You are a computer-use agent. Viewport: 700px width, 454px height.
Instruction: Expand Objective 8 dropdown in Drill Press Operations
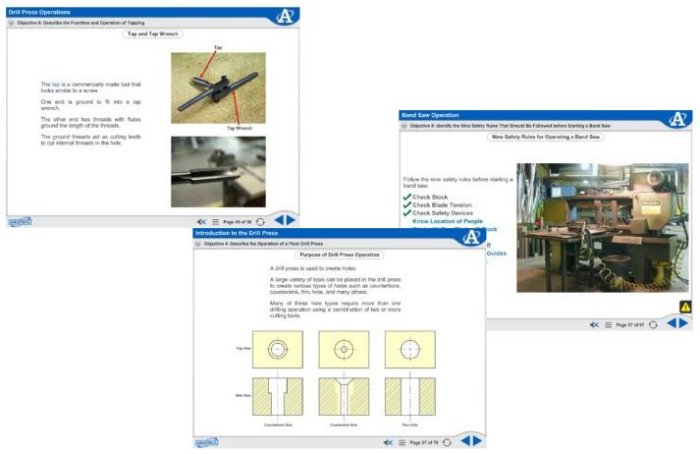pos(12,20)
